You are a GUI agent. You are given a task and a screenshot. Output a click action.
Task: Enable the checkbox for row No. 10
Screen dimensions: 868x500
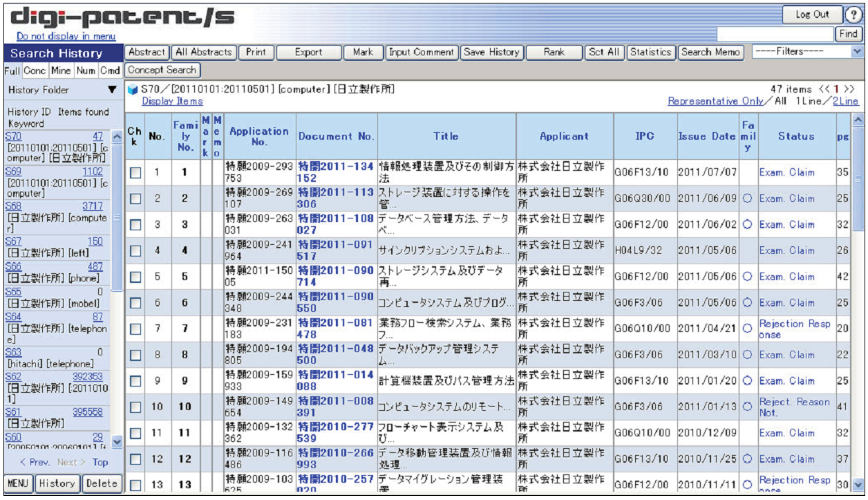coord(135,407)
